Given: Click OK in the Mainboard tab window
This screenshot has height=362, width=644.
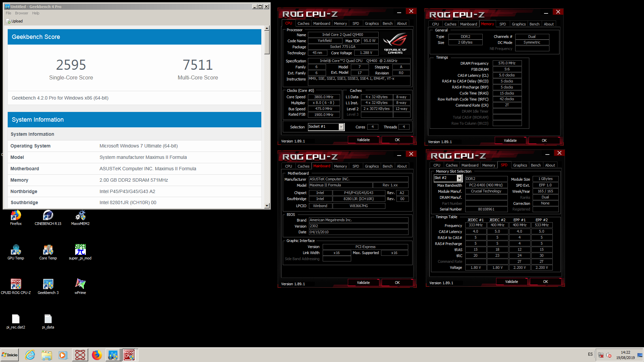Looking at the screenshot, I should pos(397,283).
